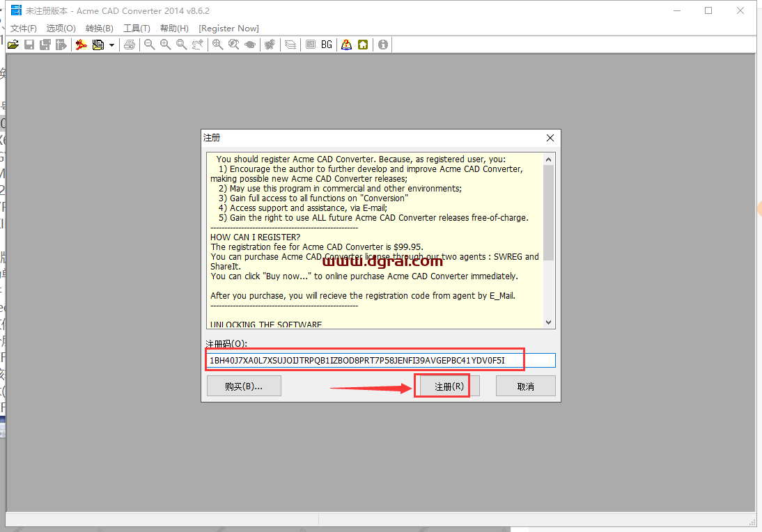Viewport: 762px width, 532px height.
Task: Maximize the Acme CAD Converter window
Action: [x=708, y=10]
